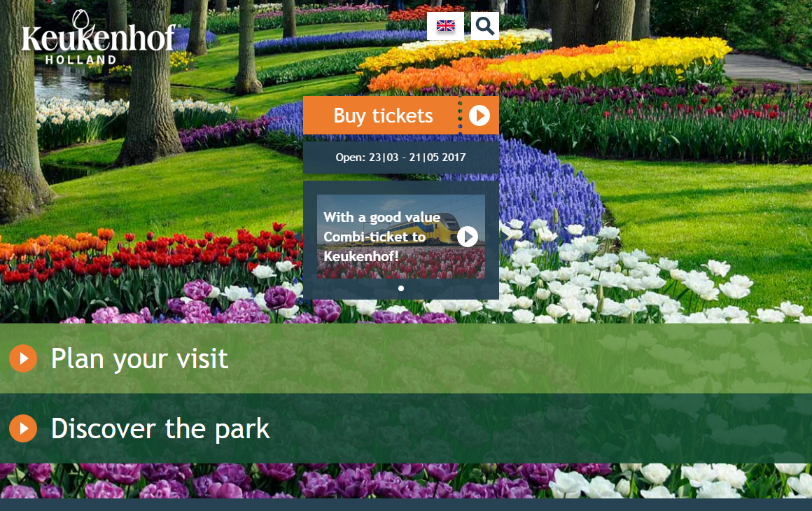Image resolution: width=812 pixels, height=511 pixels.
Task: Click the HOLLAND text under the logo
Action: [80, 60]
